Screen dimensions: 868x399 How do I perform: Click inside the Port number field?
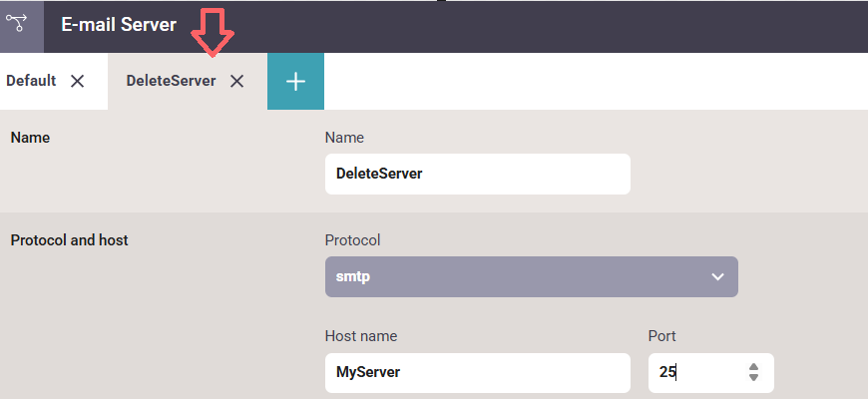pyautogui.click(x=693, y=372)
